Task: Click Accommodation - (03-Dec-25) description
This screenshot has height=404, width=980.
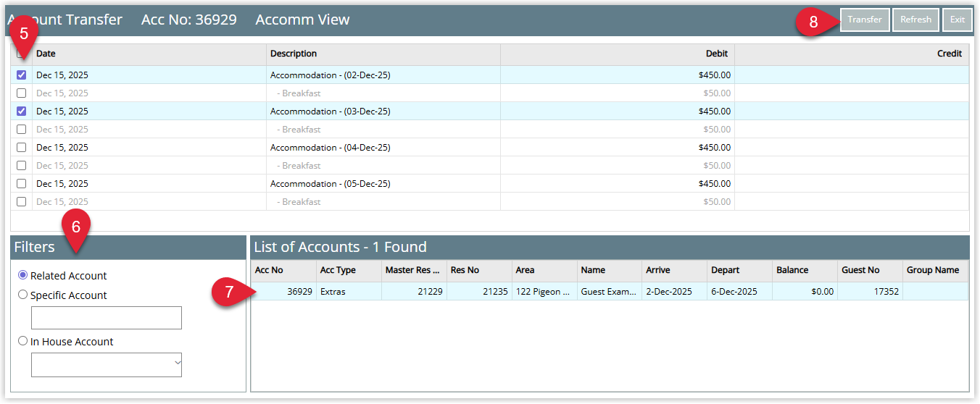Action: click(330, 111)
